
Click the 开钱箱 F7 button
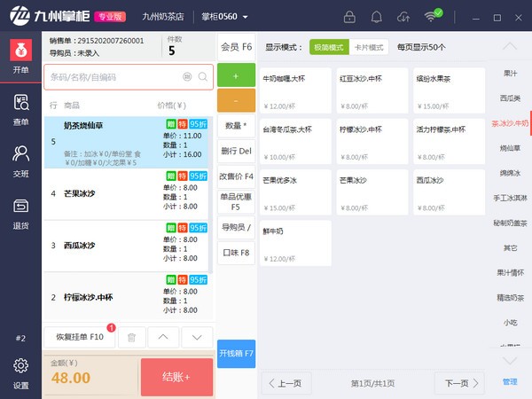coord(236,354)
